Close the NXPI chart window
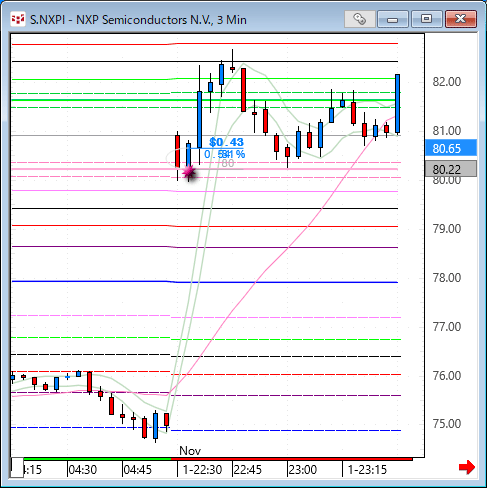The height and width of the screenshot is (488, 487). (461, 19)
